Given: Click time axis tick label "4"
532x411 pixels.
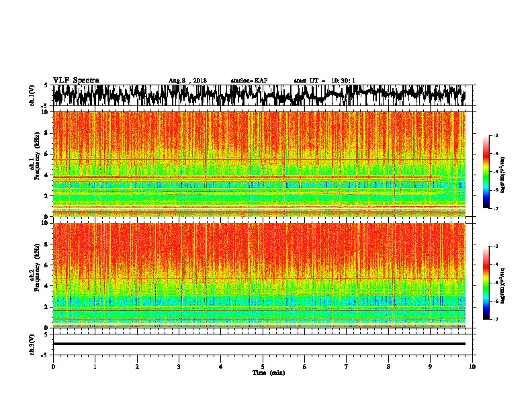Looking at the screenshot, I should pyautogui.click(x=221, y=367).
